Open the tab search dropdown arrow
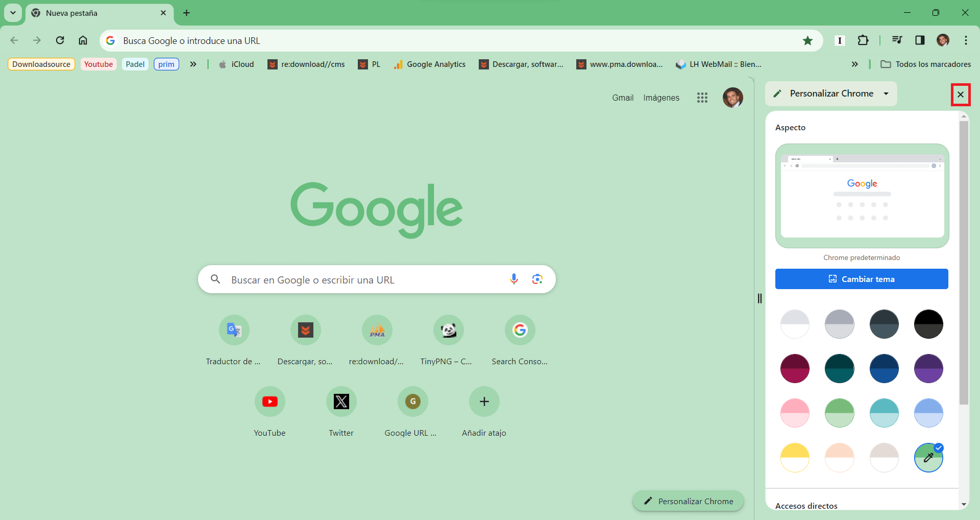This screenshot has width=980, height=520. [13, 13]
